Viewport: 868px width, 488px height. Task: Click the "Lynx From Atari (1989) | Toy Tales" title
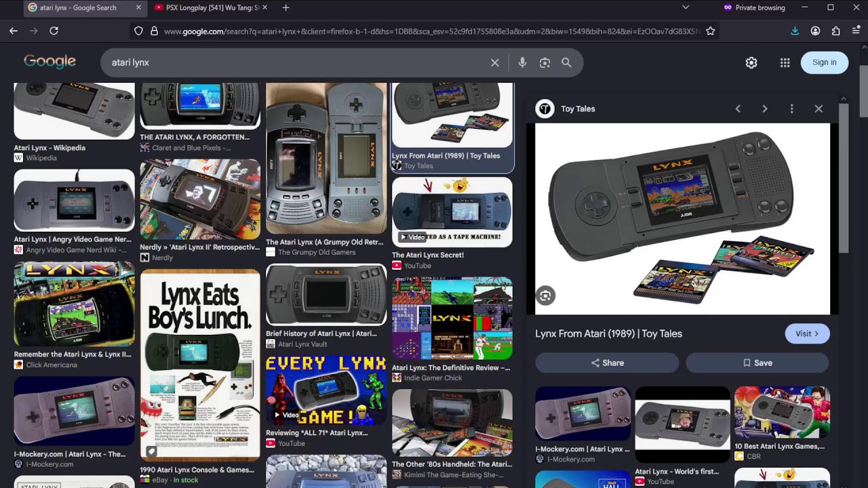point(608,333)
